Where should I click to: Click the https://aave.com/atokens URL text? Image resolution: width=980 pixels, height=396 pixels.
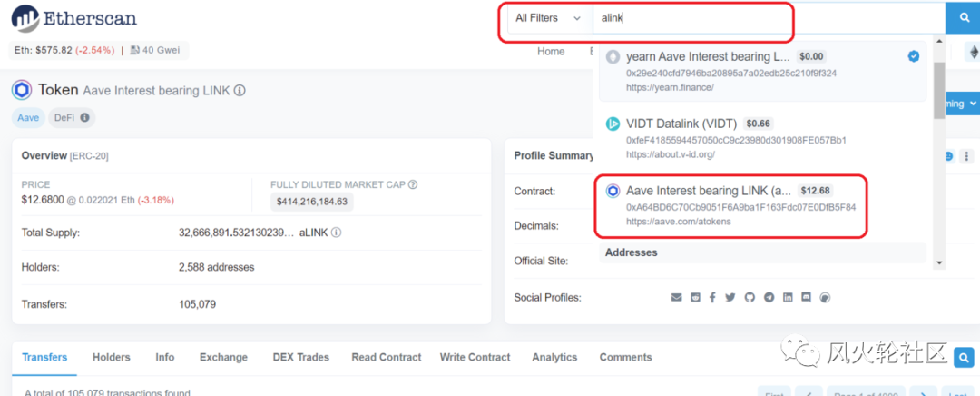(x=679, y=221)
